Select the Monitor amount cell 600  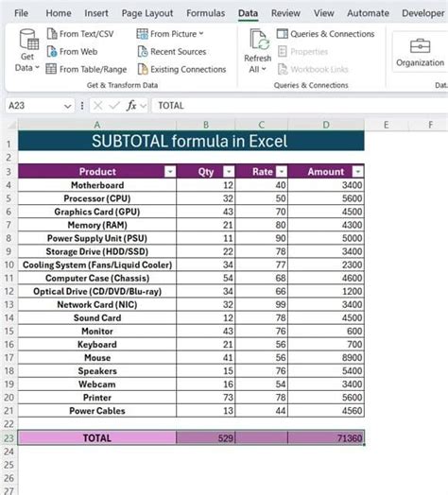(x=326, y=331)
